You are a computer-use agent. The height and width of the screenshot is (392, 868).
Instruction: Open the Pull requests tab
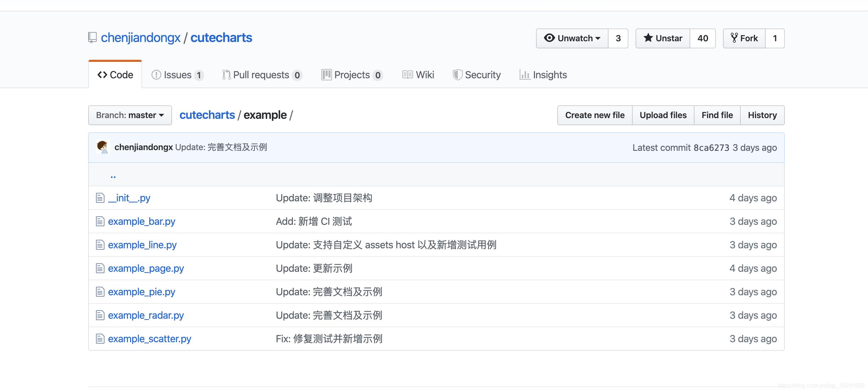[262, 75]
